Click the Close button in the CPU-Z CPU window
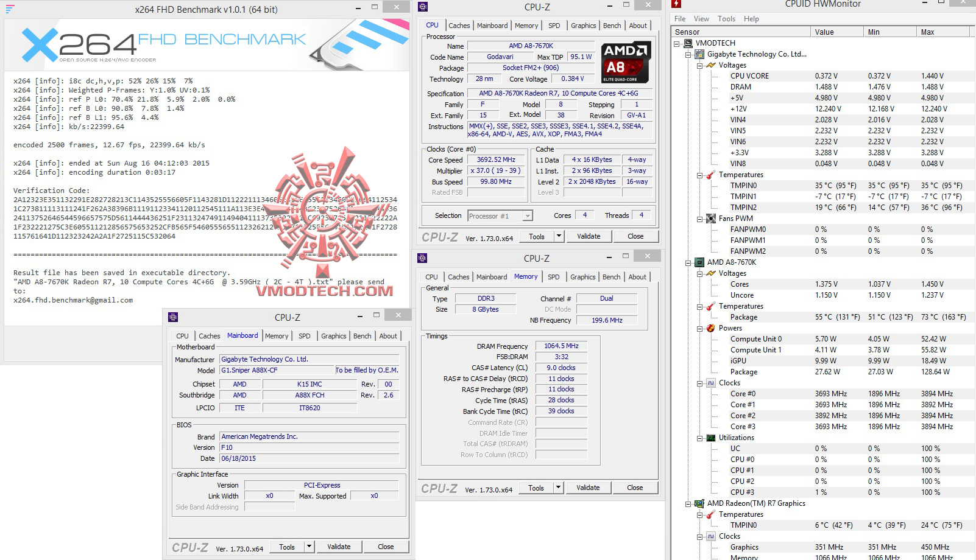The height and width of the screenshot is (560, 976). (635, 236)
